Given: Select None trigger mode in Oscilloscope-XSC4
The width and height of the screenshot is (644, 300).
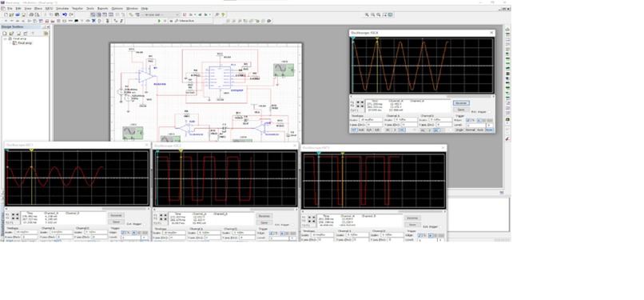Looking at the screenshot, I should (489, 130).
